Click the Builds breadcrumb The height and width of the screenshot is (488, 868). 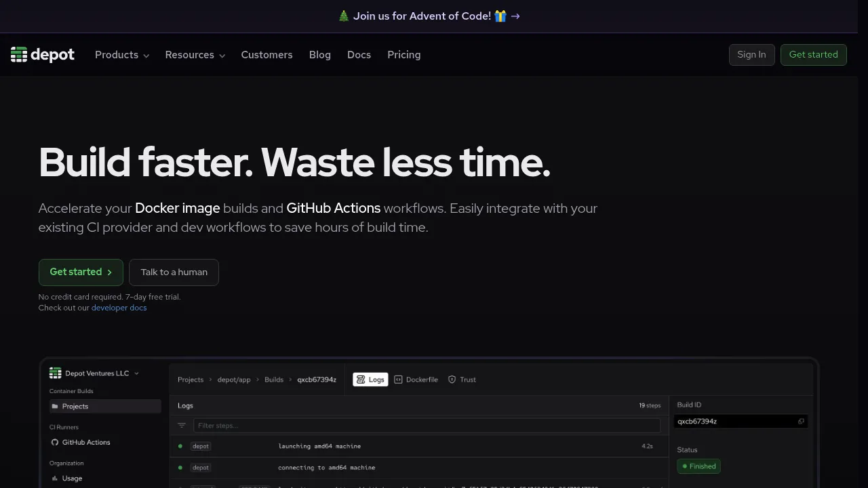point(274,380)
